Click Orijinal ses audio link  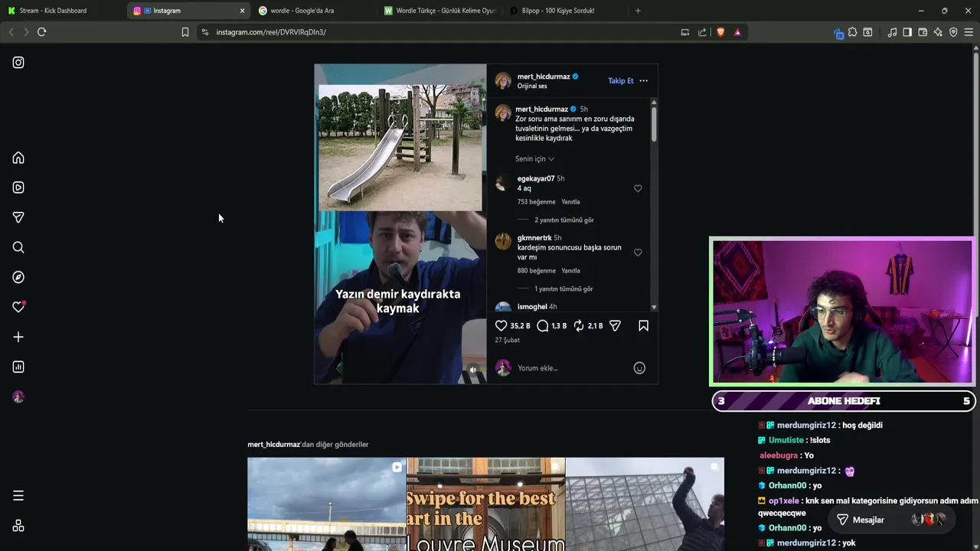point(532,86)
